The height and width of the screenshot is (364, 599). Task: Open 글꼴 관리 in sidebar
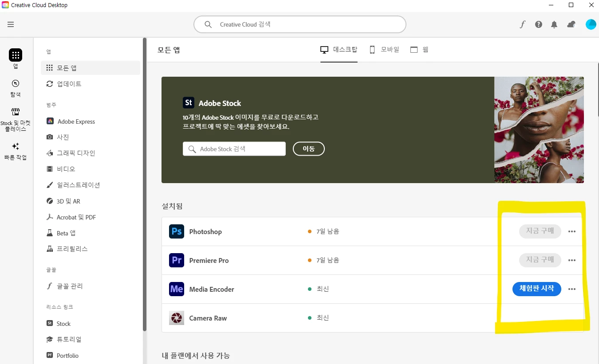pos(91,286)
